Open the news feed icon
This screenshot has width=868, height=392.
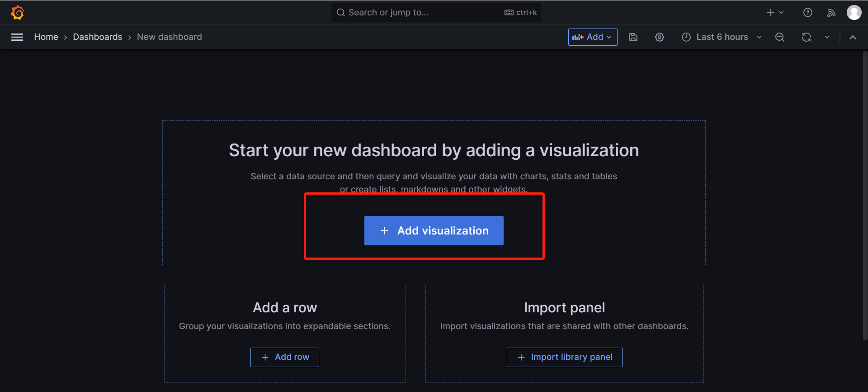[831, 13]
